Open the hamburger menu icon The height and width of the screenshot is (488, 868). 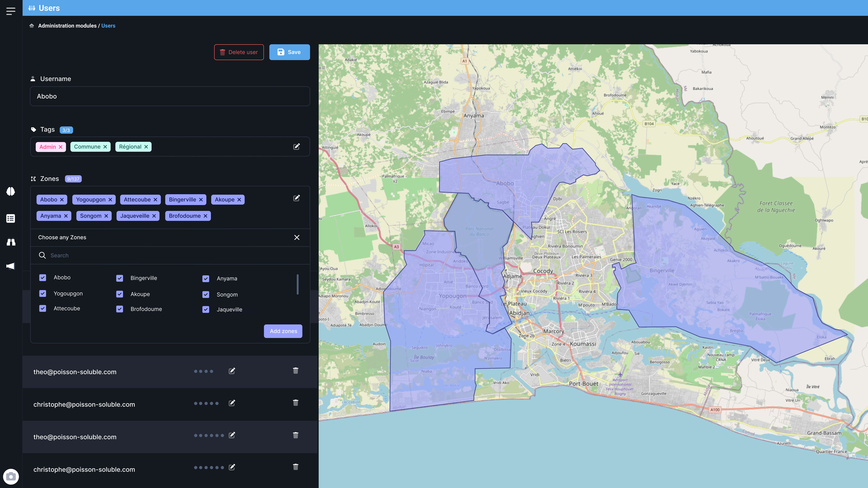11,11
